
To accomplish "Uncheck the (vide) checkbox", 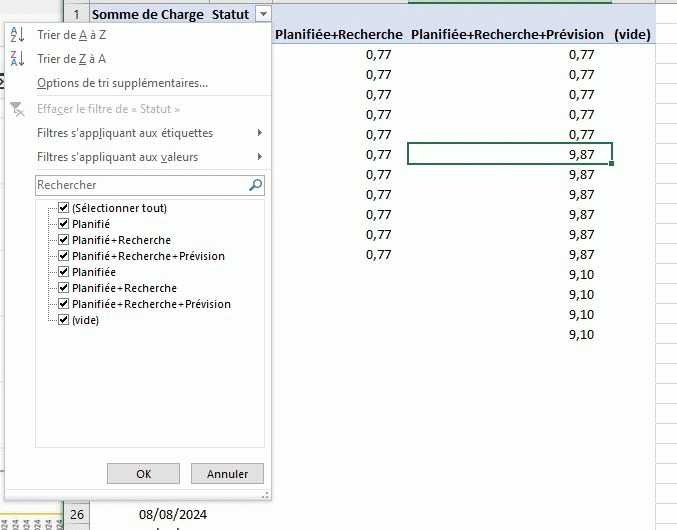I will (63, 319).
